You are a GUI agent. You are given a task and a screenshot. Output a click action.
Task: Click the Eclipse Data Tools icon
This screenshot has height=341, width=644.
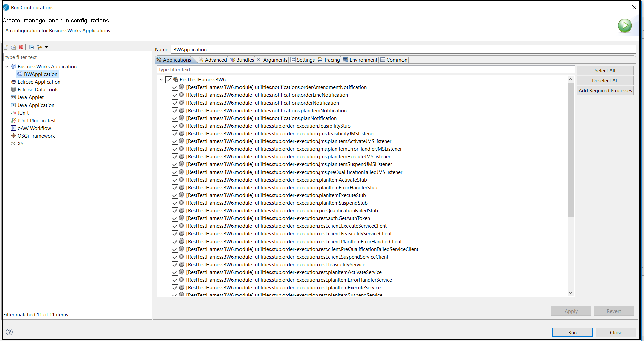pyautogui.click(x=13, y=89)
